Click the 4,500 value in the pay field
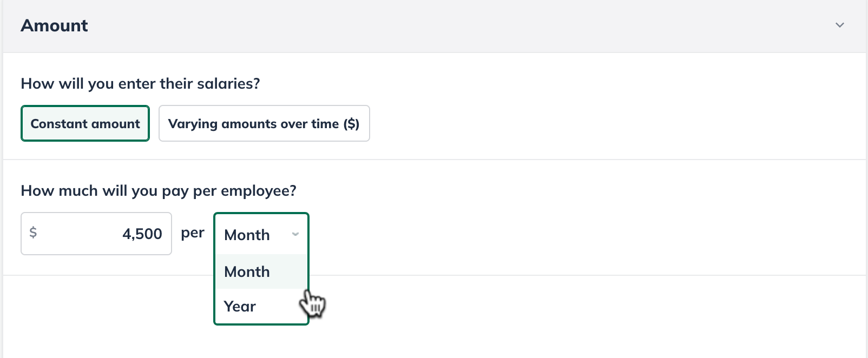This screenshot has height=358, width=868. (x=142, y=234)
